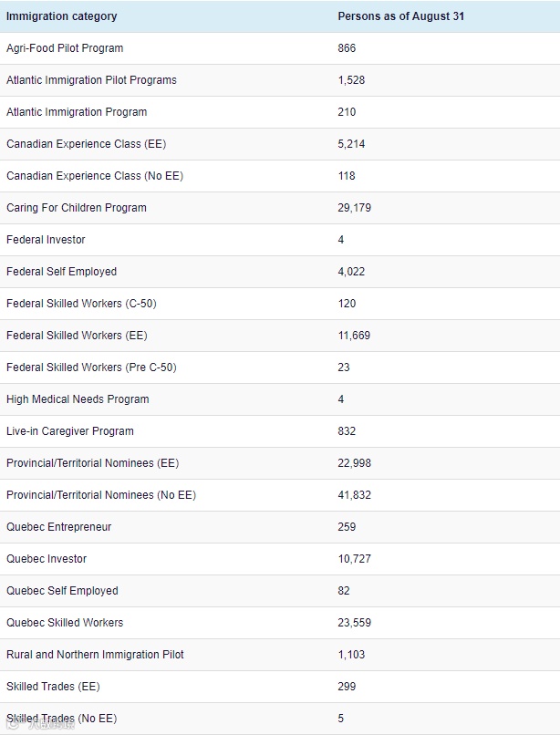Select the 'Skilled Trades (No EE)' label
This screenshot has height=735, width=560.
pyautogui.click(x=61, y=718)
